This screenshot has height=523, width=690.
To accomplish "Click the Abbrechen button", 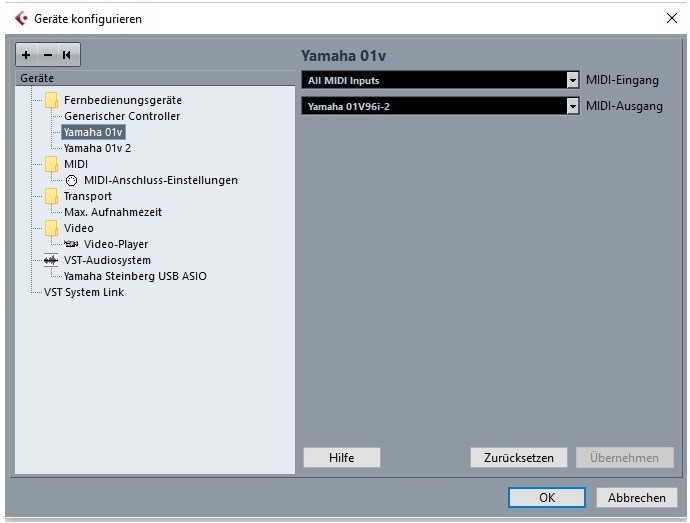I will pyautogui.click(x=636, y=497).
